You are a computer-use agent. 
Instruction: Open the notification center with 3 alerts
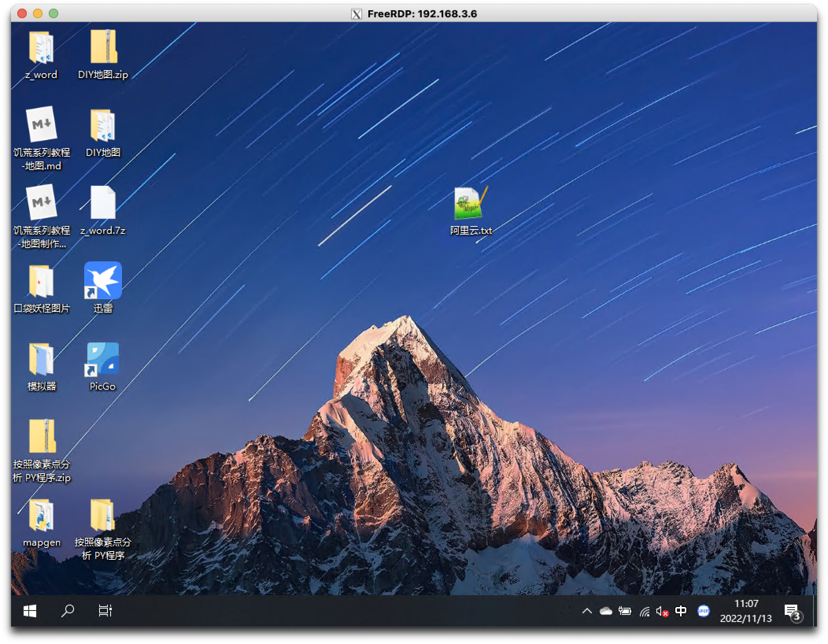(792, 612)
